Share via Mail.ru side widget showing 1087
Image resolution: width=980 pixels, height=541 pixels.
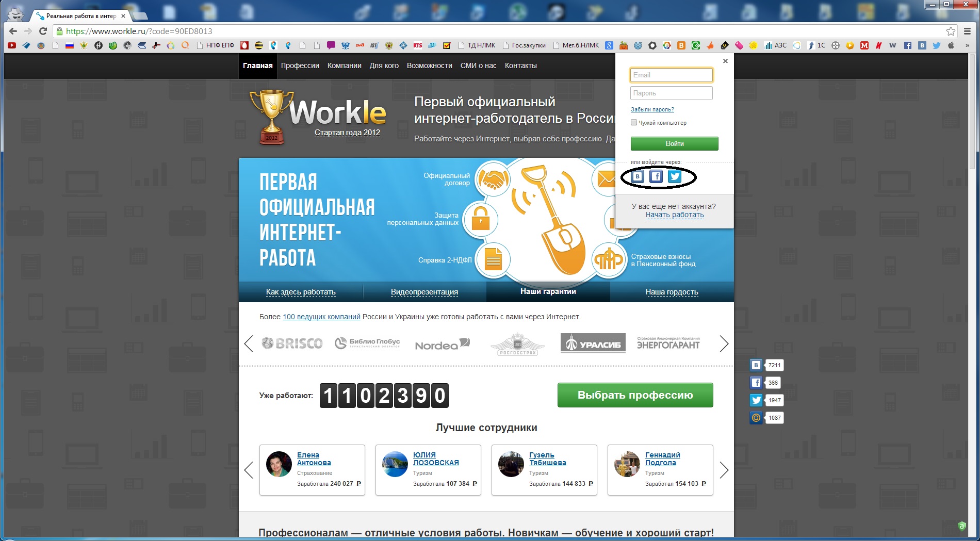click(x=756, y=418)
